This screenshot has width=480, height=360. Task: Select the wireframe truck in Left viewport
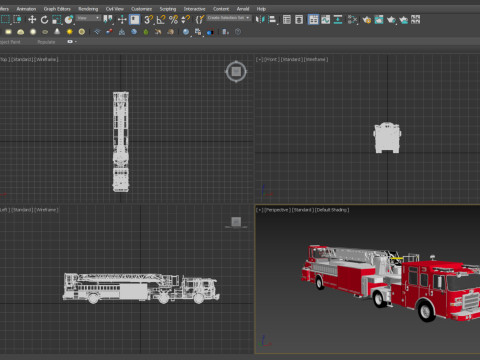coord(141,288)
